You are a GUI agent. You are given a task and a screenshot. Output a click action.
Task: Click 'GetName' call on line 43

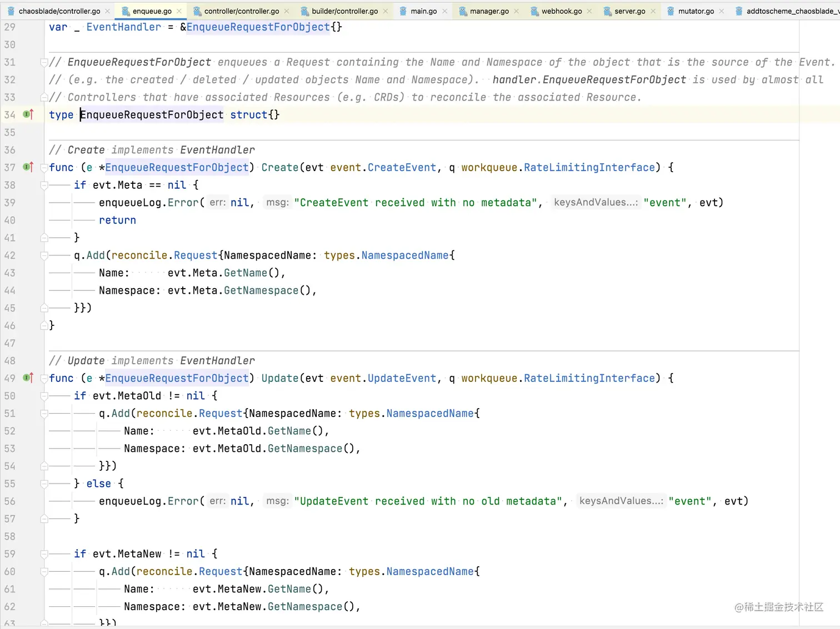pyautogui.click(x=246, y=273)
